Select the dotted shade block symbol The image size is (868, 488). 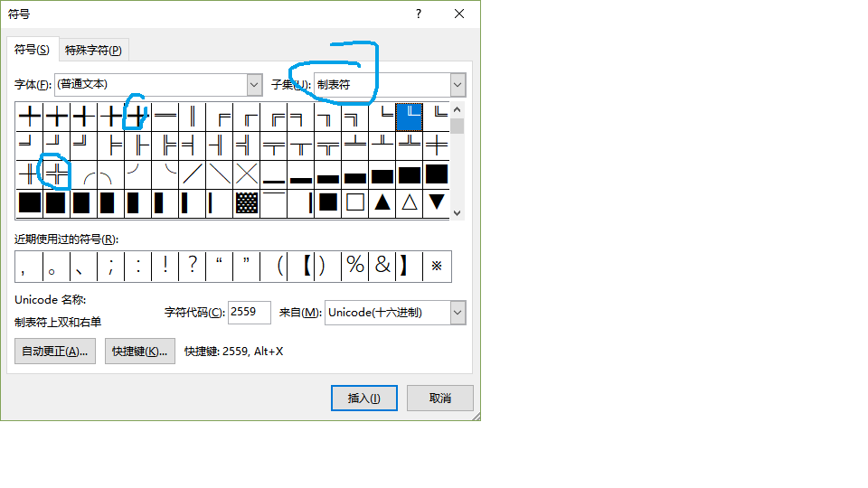[246, 203]
